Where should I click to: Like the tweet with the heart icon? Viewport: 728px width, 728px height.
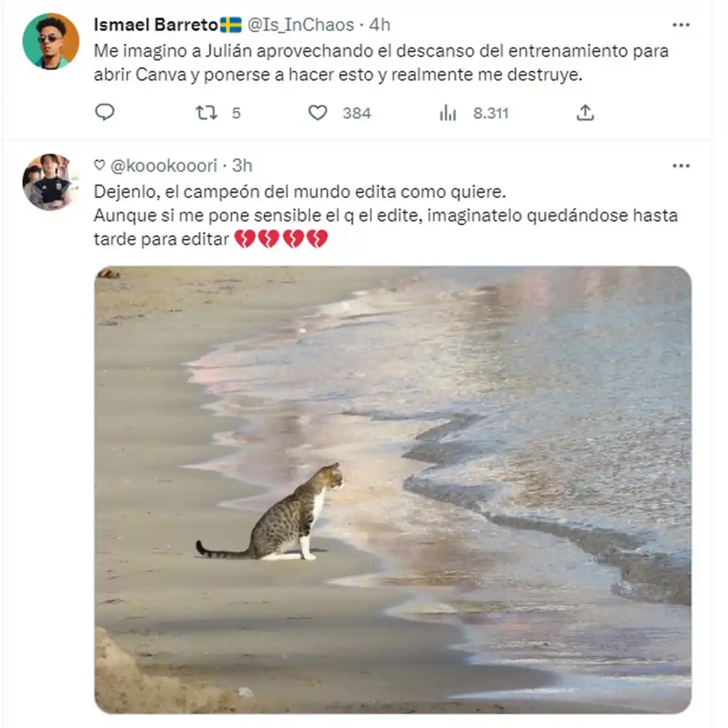[317, 113]
